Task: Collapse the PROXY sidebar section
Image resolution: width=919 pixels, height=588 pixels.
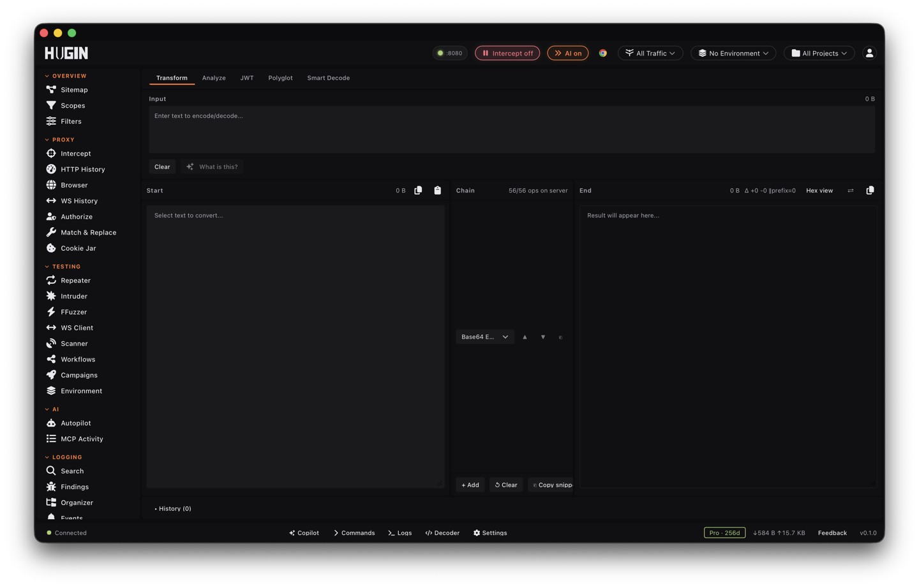Action: click(59, 140)
